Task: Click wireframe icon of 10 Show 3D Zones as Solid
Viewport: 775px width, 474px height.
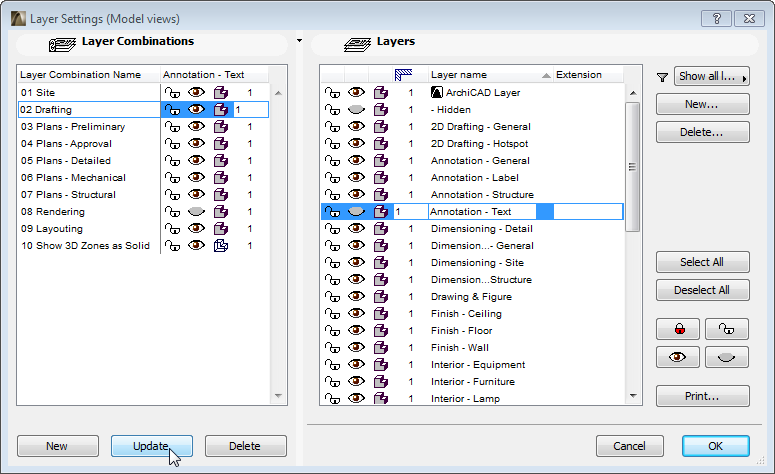Action: (221, 246)
